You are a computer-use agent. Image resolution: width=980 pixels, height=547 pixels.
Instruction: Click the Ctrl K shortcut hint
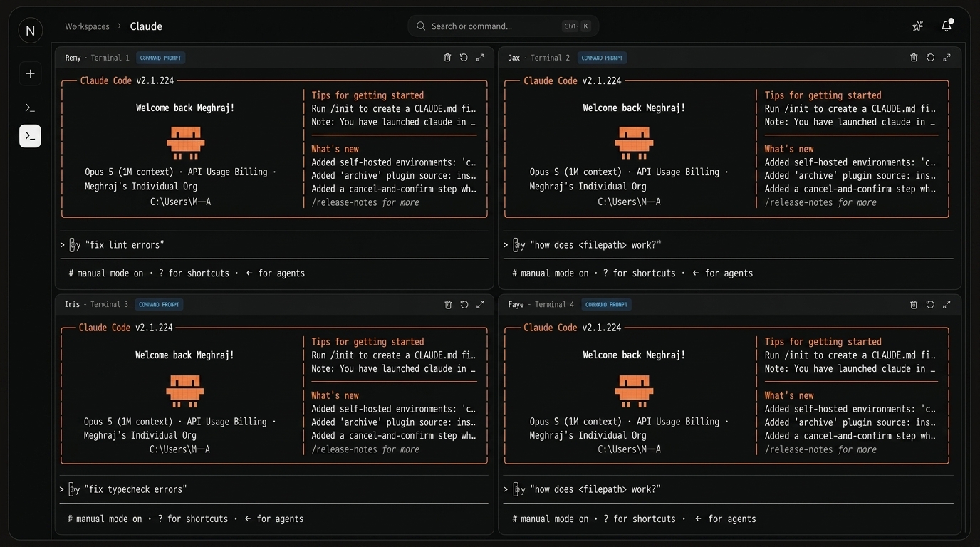[x=577, y=26]
